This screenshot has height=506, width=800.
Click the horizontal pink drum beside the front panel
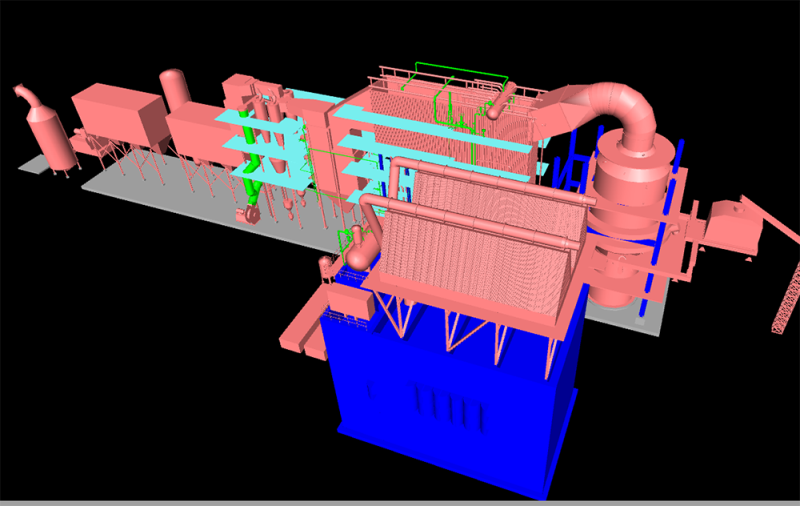(363, 252)
